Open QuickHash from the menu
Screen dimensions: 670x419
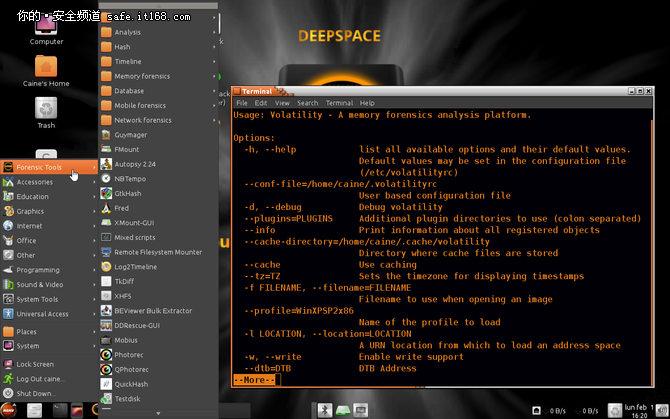coord(133,383)
